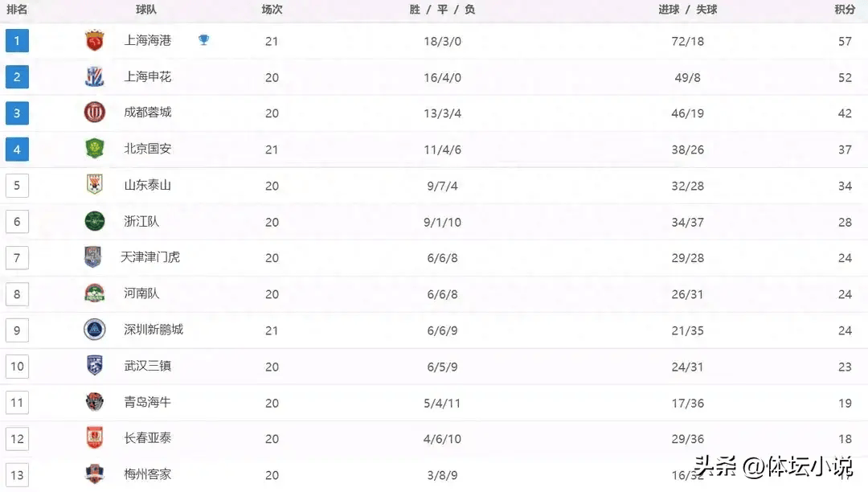Click the 青岛海牛 team logo
The height and width of the screenshot is (492, 868).
pos(95,402)
